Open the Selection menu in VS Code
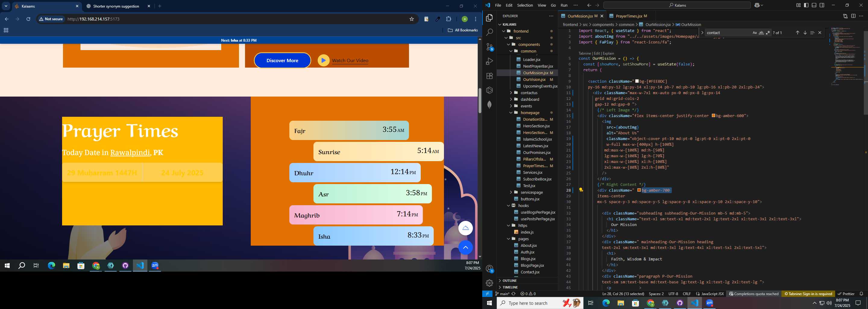Screen dimensions: 868x309 [525, 5]
